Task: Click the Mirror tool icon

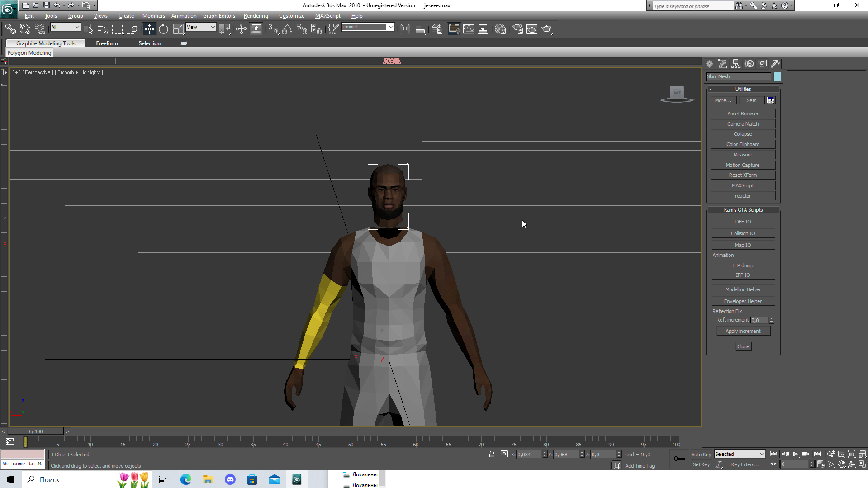Action: pyautogui.click(x=405, y=29)
